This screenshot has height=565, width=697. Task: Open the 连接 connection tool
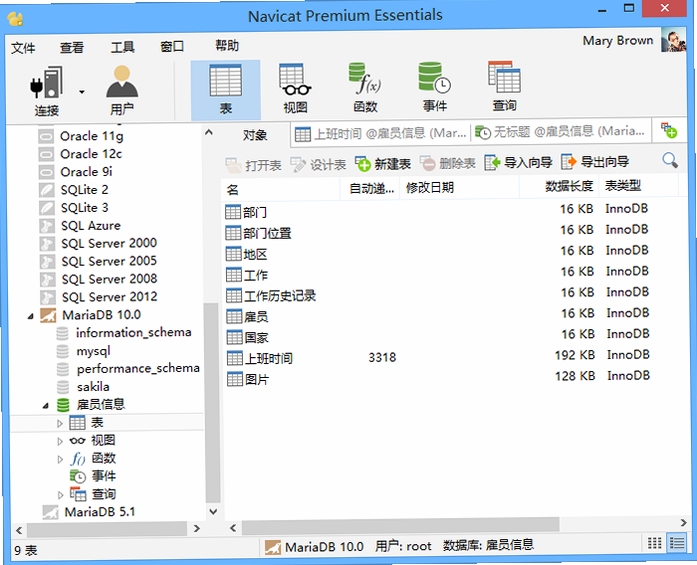click(47, 91)
